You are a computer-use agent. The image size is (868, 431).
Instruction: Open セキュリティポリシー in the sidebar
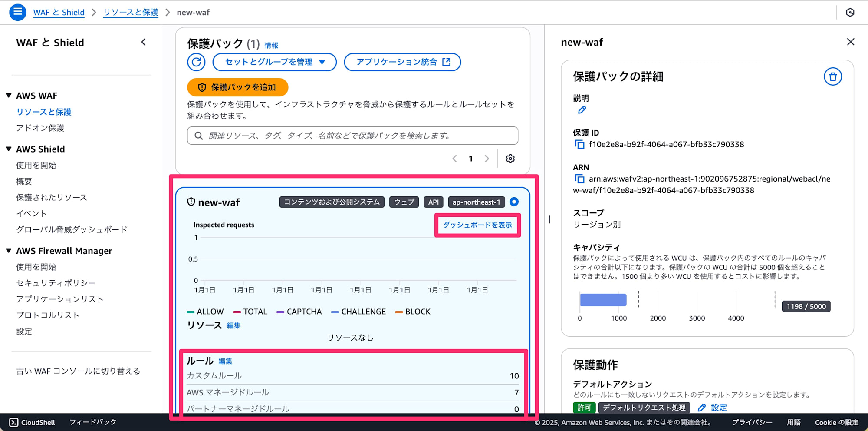tap(56, 283)
